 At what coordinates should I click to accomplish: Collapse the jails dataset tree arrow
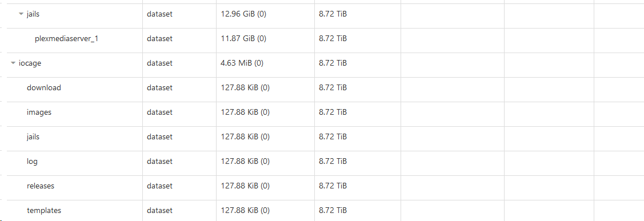pos(21,14)
